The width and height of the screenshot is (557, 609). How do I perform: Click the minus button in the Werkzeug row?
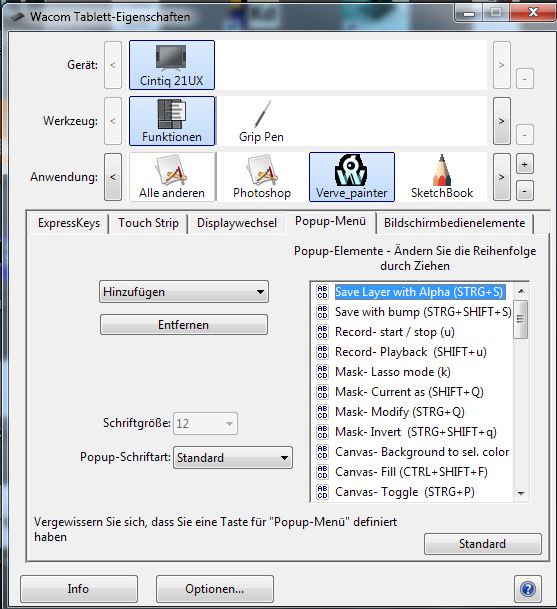524,135
